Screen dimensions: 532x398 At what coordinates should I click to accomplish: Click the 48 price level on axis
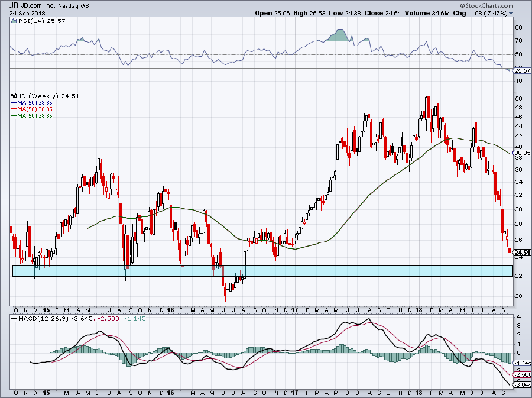pyautogui.click(x=518, y=107)
